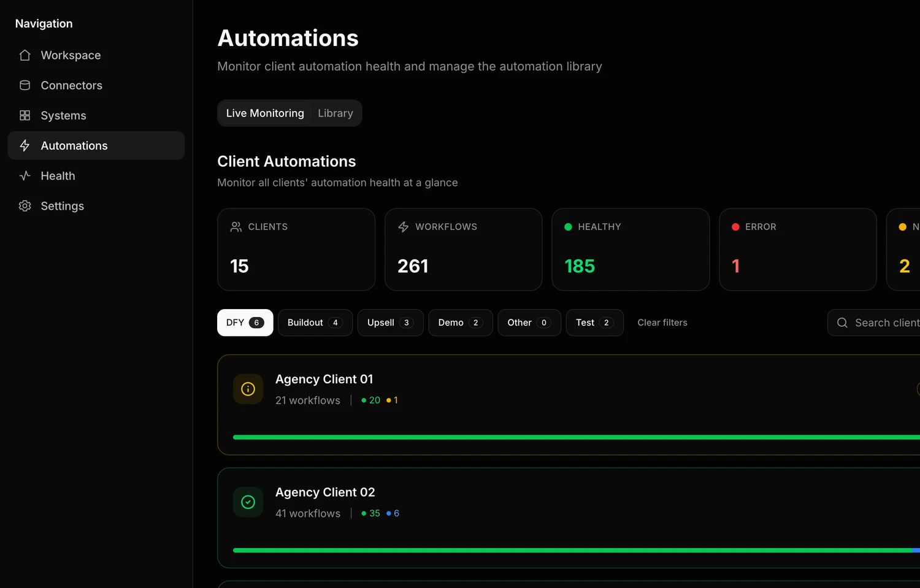Click the Buildout count badge 4
The width and height of the screenshot is (920, 588).
(335, 323)
